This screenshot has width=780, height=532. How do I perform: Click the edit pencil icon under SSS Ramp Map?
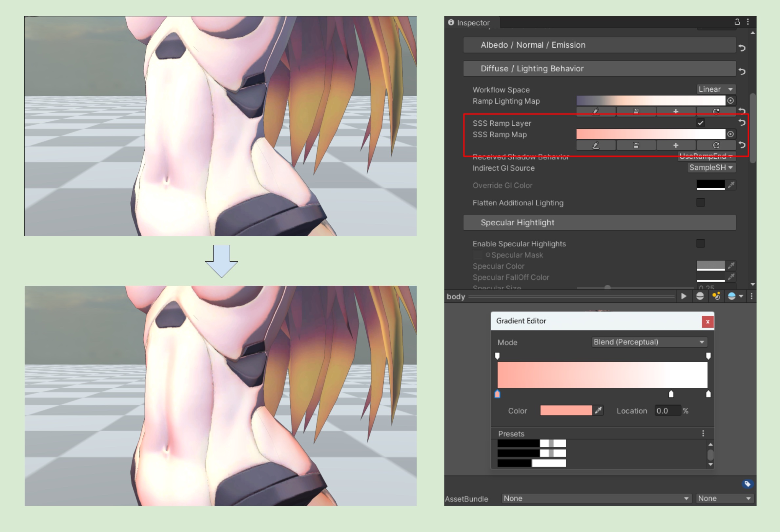pos(596,145)
